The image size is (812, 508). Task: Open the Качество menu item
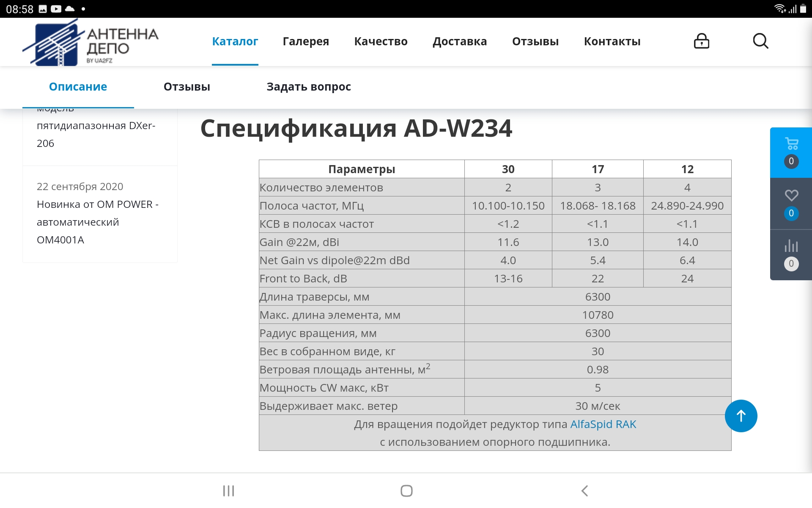(x=381, y=41)
